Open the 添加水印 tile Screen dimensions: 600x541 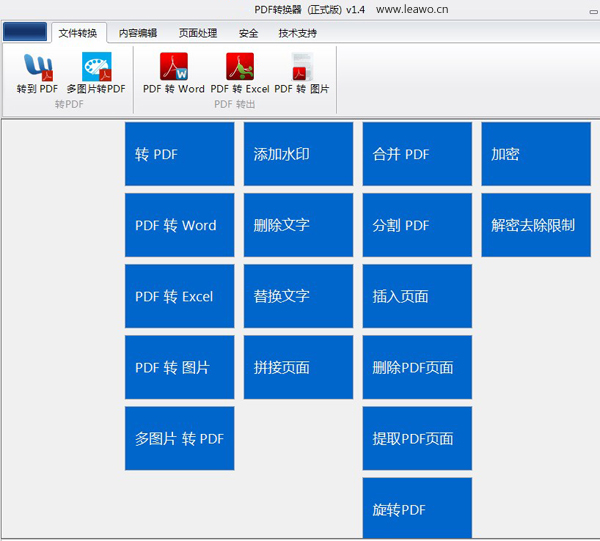[298, 154]
